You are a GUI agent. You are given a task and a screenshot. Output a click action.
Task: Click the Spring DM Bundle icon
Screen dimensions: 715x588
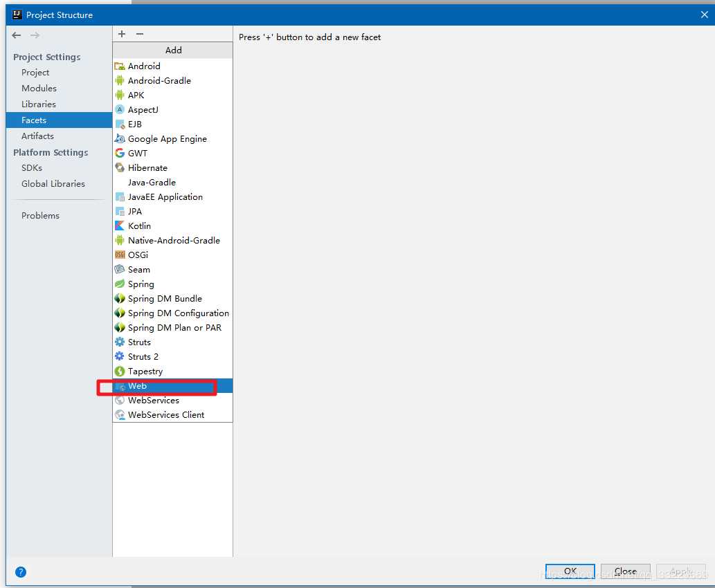tap(120, 299)
